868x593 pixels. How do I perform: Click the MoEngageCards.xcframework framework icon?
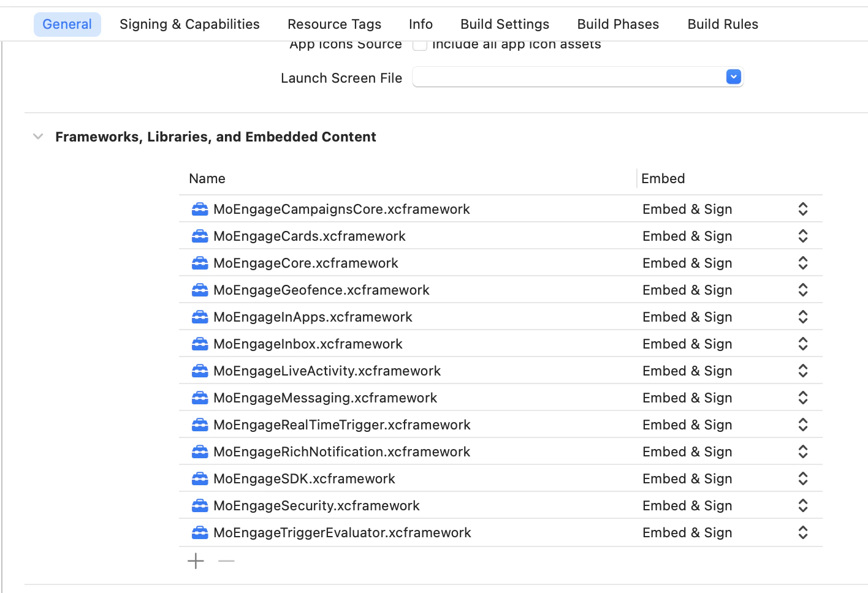pyautogui.click(x=200, y=236)
